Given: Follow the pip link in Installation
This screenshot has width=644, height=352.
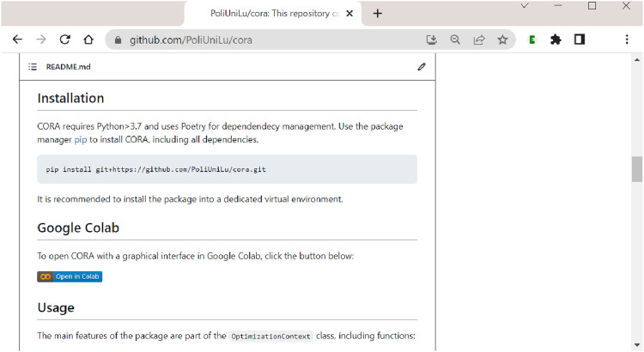Looking at the screenshot, I should (81, 140).
